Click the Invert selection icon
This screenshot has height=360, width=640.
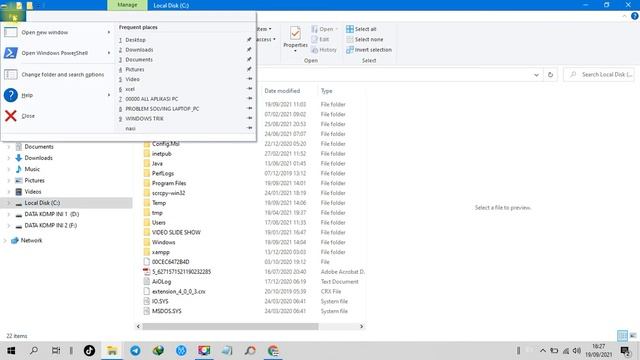350,50
